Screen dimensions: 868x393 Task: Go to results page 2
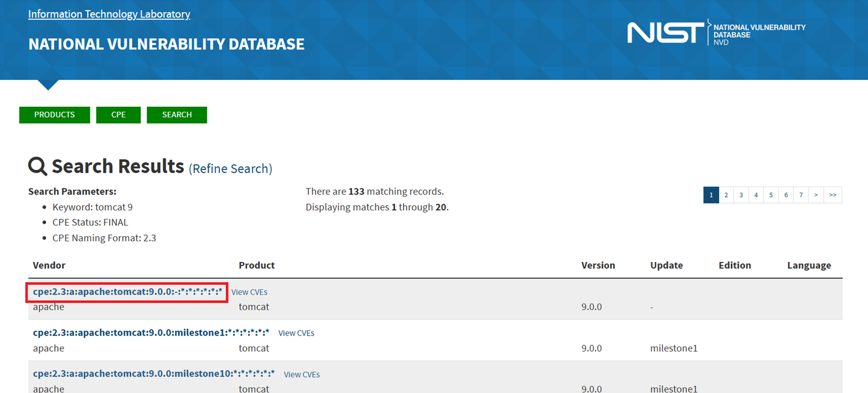(726, 195)
